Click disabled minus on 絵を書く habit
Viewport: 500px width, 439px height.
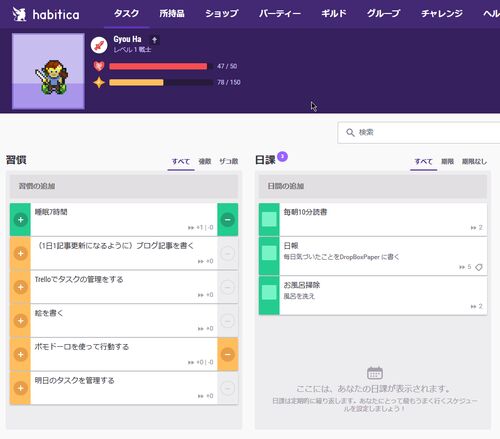click(x=228, y=321)
